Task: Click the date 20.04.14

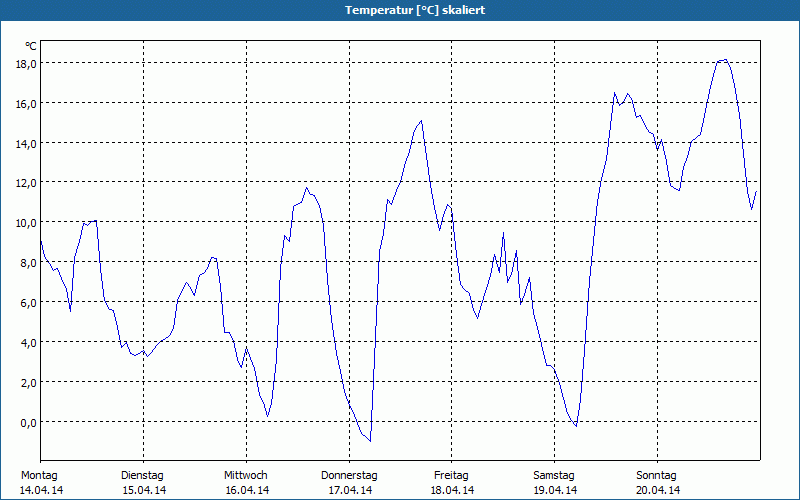Action: pyautogui.click(x=658, y=490)
